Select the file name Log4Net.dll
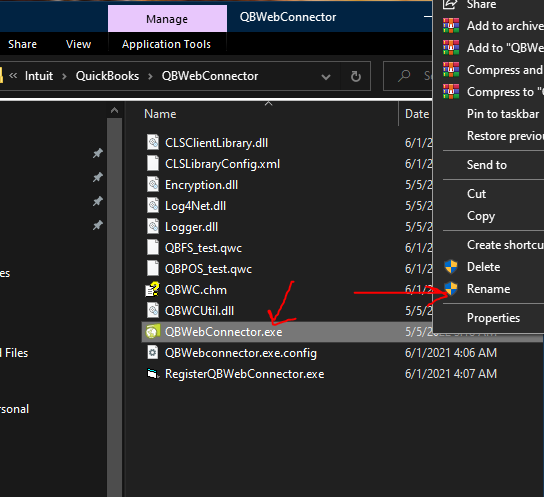 point(195,206)
